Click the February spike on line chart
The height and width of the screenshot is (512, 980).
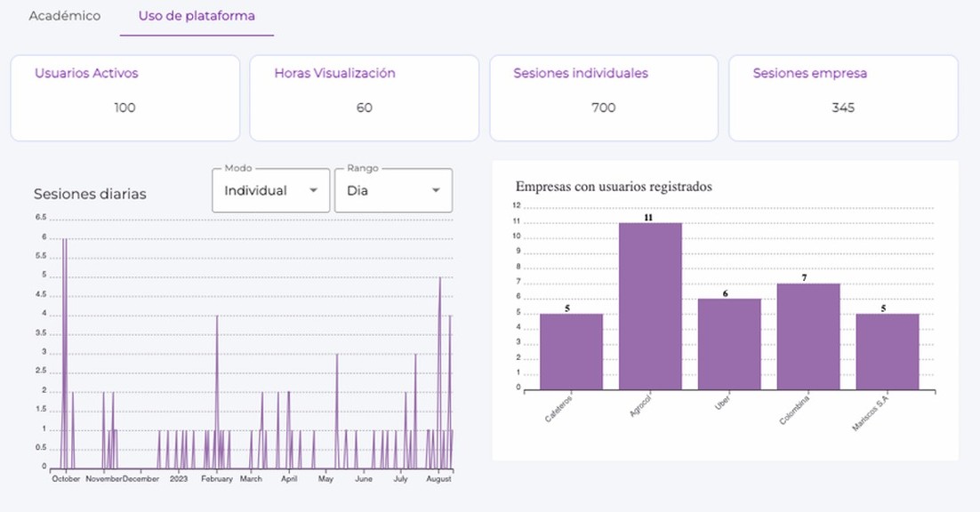point(217,316)
